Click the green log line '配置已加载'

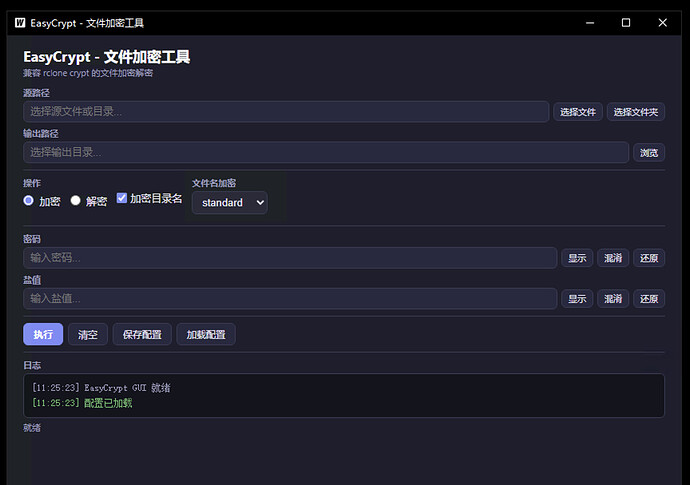[x=82, y=403]
